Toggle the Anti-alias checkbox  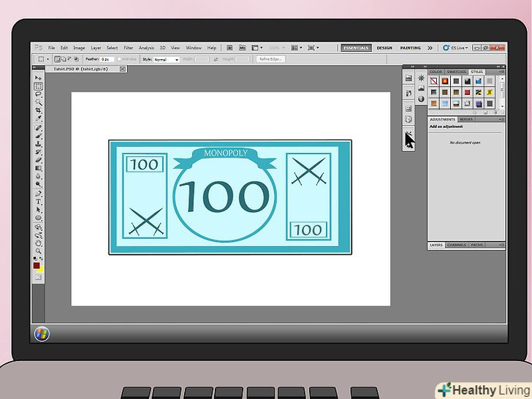pyautogui.click(x=119, y=59)
